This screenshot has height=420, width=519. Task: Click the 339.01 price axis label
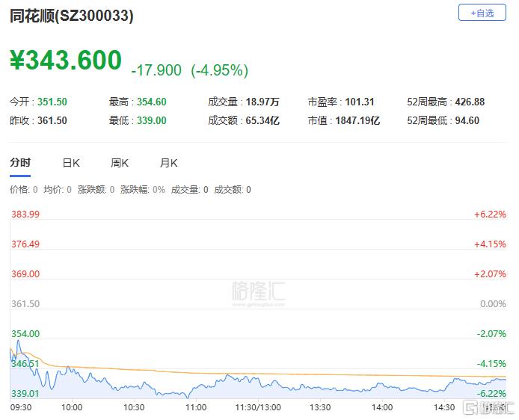25,394
